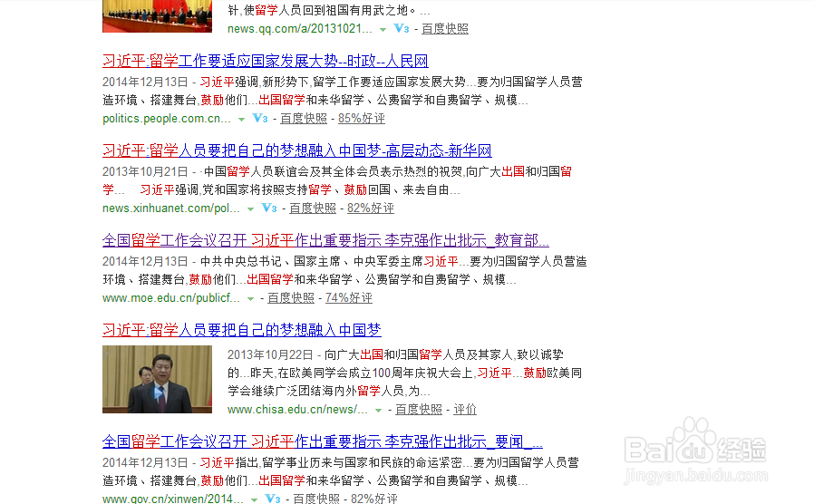
Task: Open 百度快照 for www.moe.edu.cn result
Action: (x=291, y=298)
